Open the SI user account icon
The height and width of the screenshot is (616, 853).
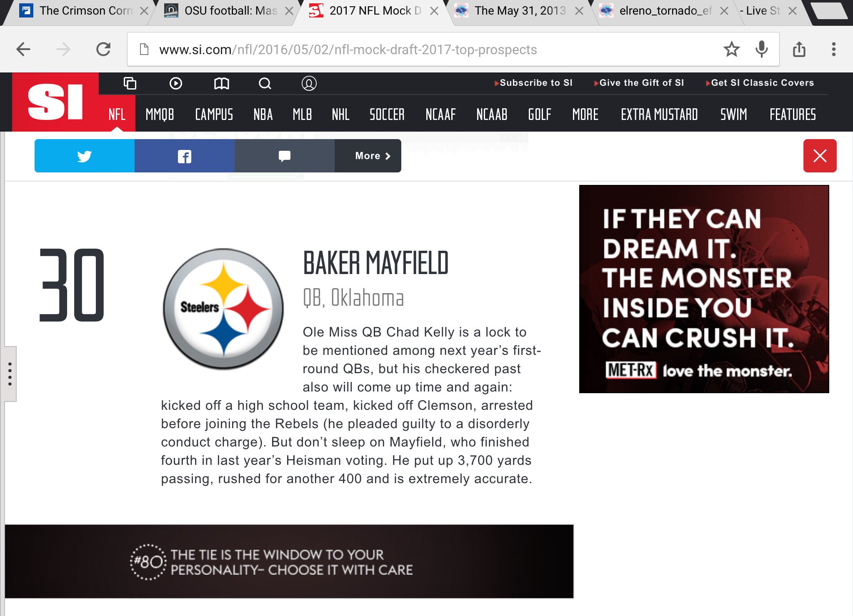pos(309,83)
